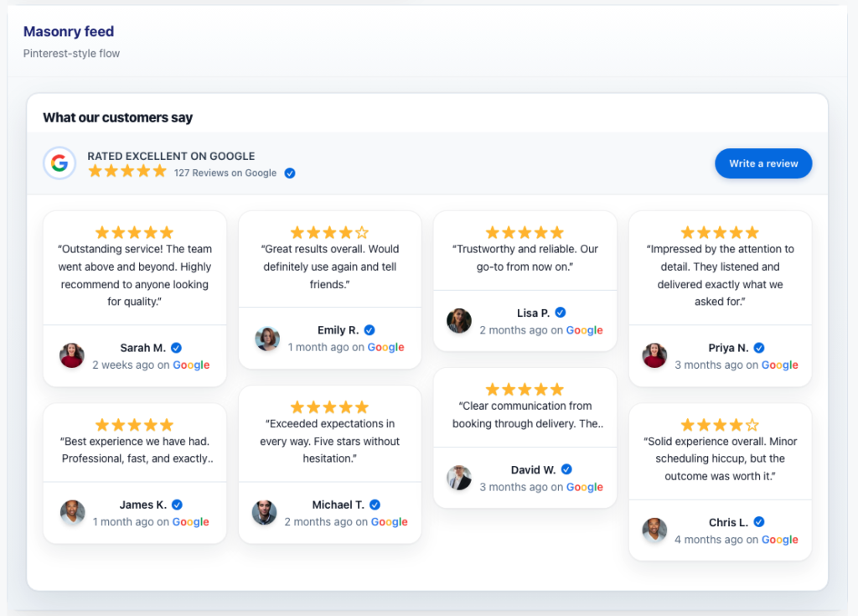Click the Google G logo icon
This screenshot has width=858, height=616.
pos(59,163)
